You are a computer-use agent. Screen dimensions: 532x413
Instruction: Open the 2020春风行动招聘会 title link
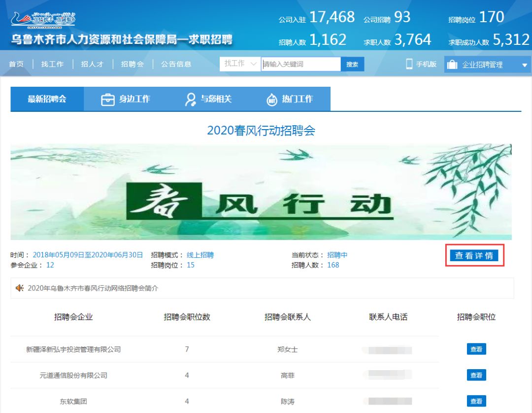tap(261, 131)
